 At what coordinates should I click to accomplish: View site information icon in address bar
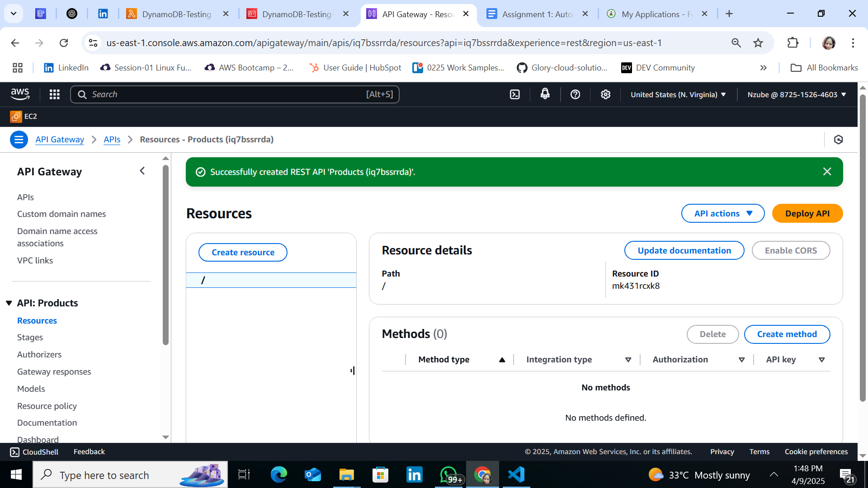pyautogui.click(x=93, y=43)
